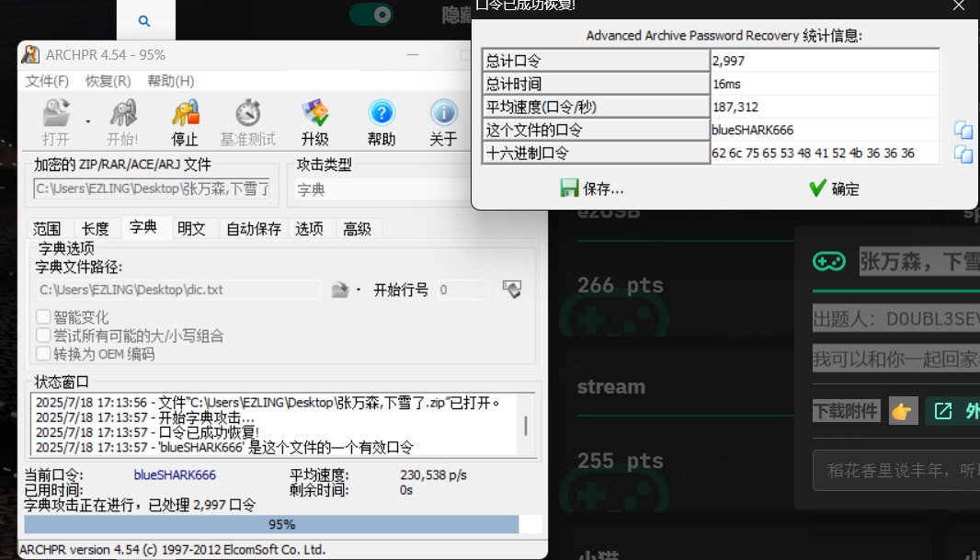Expand the dictionary file browse dropdown arrow

[359, 291]
